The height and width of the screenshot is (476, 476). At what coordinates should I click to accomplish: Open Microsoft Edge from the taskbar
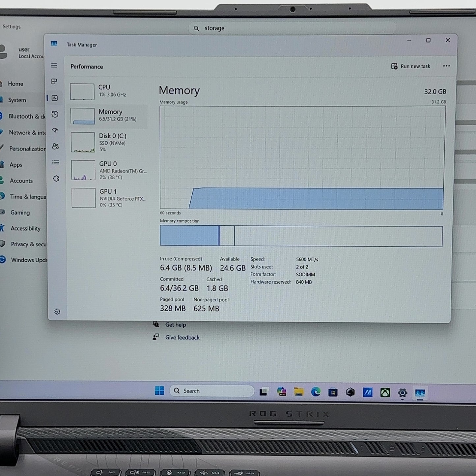(x=316, y=392)
